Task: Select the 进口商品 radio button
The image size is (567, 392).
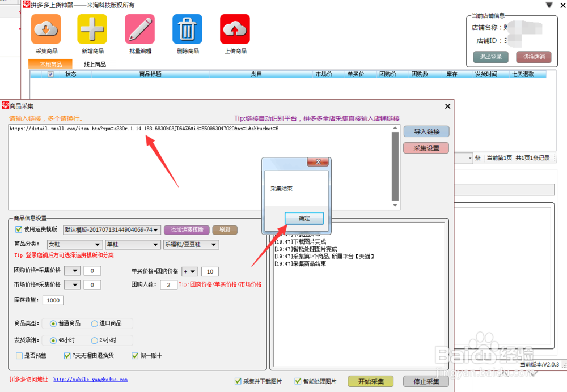Action: tap(94, 323)
